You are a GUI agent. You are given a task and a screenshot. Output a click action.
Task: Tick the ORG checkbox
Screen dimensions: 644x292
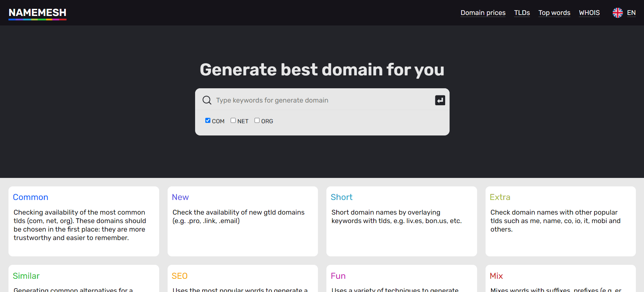(x=257, y=121)
